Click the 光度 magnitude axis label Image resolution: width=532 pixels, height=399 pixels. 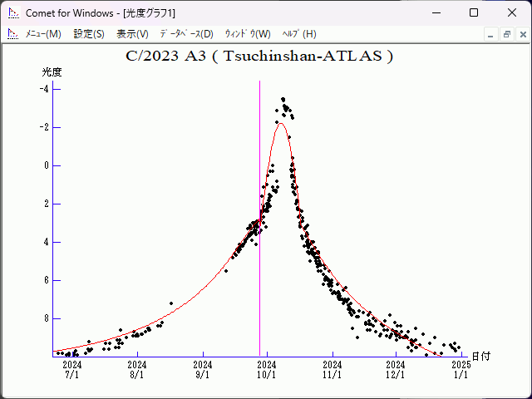pos(52,72)
